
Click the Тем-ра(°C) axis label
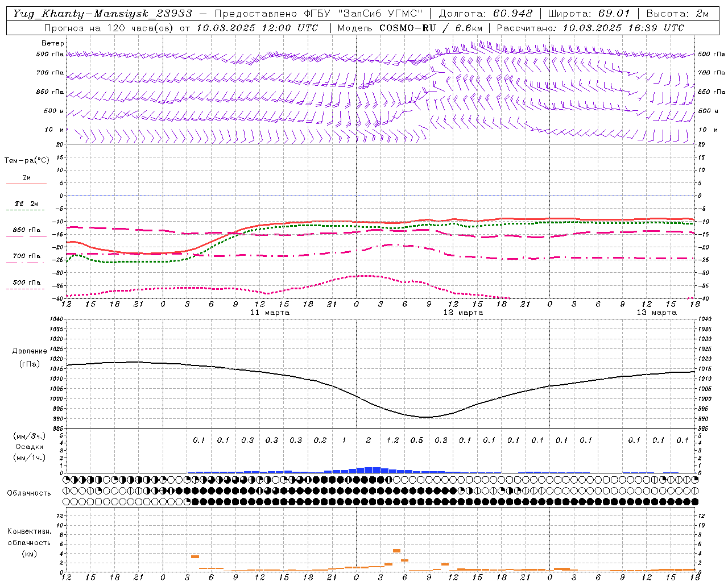27,161
